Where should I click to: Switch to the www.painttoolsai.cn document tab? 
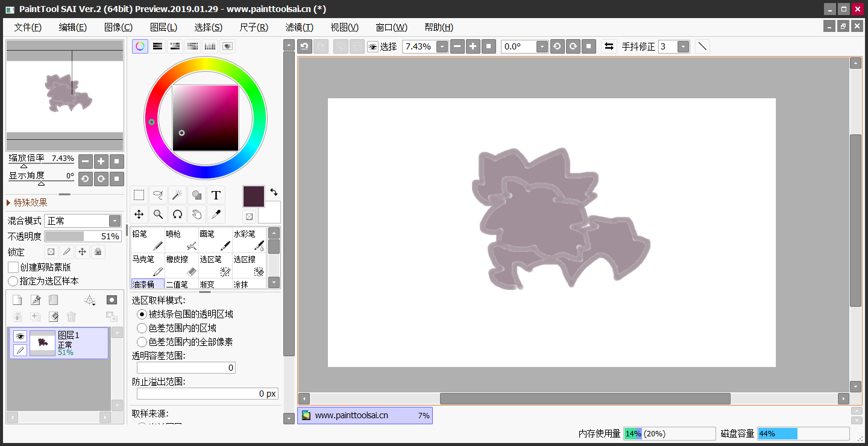[365, 415]
